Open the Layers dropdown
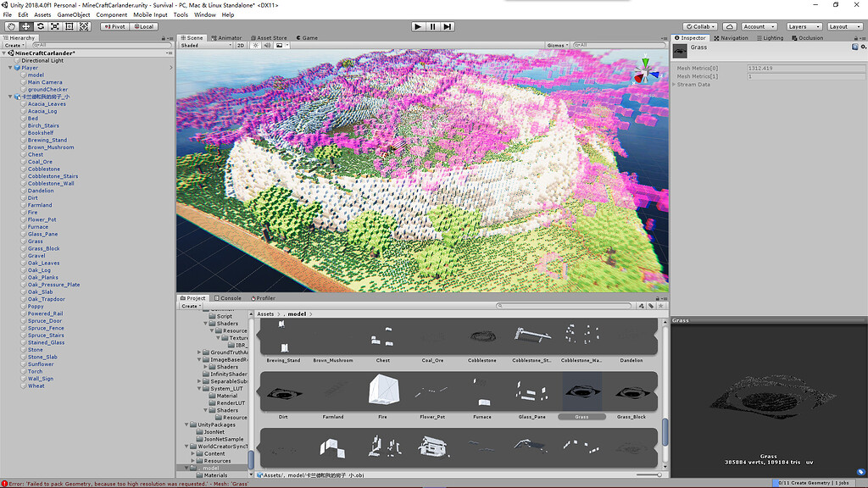 (804, 26)
